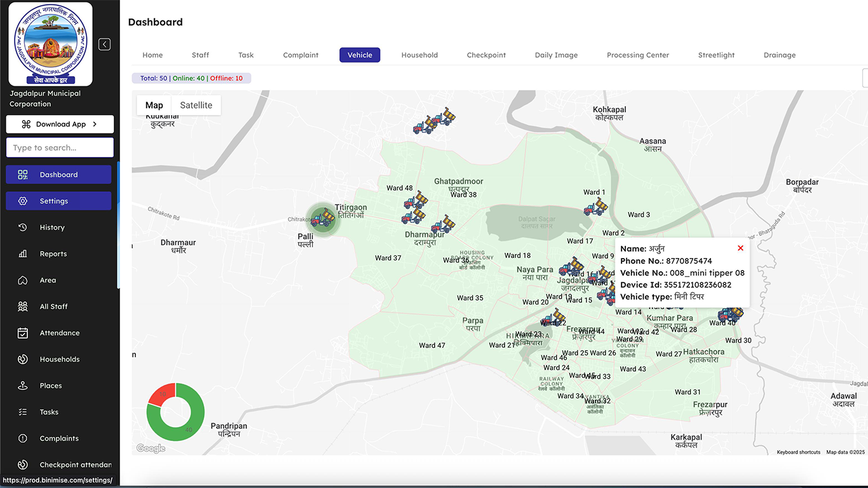Click the highlighted truck near Titirgaon
The height and width of the screenshot is (488, 868).
coord(323,219)
